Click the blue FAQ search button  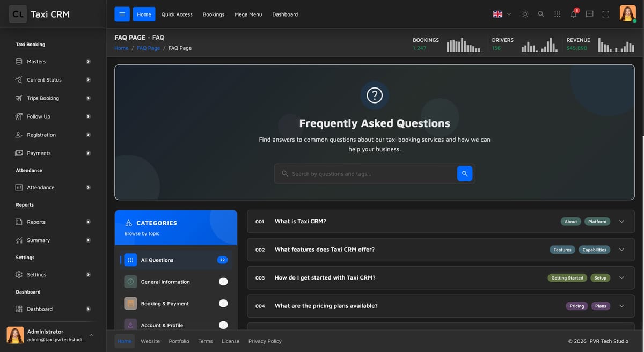[x=465, y=173]
